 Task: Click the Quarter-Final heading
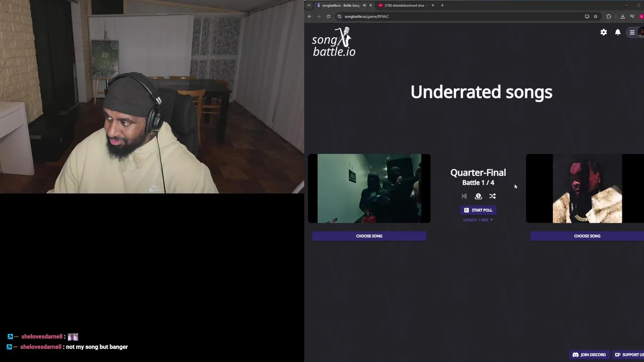click(x=478, y=172)
